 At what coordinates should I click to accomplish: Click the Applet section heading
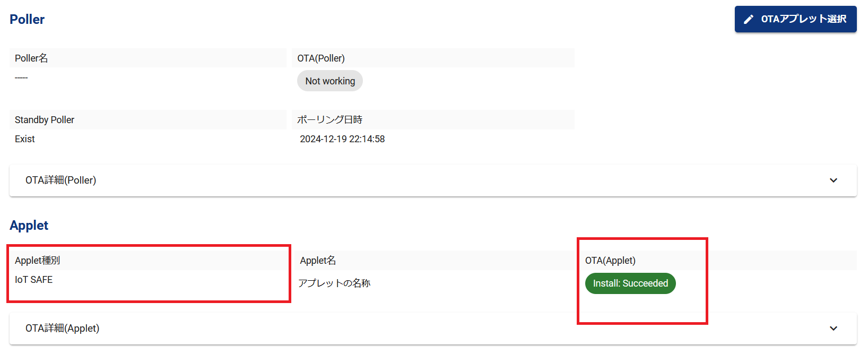tap(29, 225)
